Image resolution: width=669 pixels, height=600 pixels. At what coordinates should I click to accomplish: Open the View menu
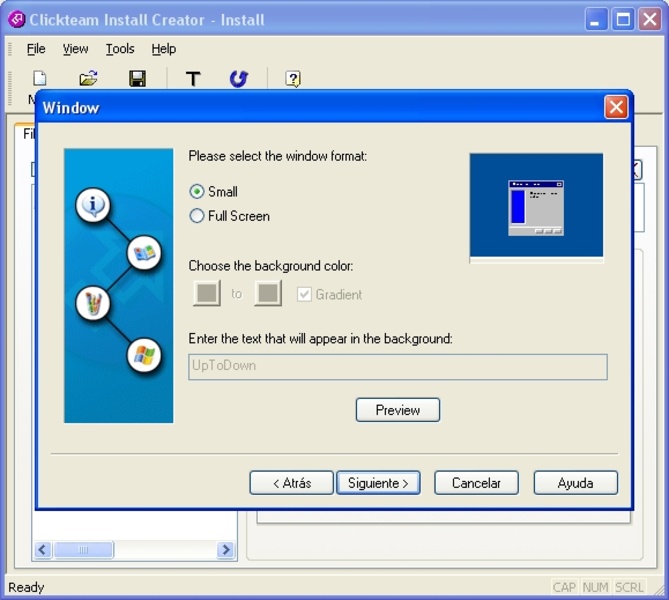[x=75, y=49]
